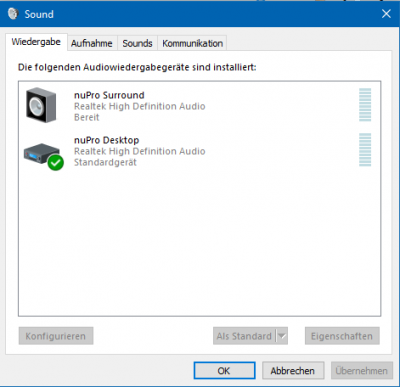
Task: Select the Wiedergabe tab
Action: click(36, 42)
